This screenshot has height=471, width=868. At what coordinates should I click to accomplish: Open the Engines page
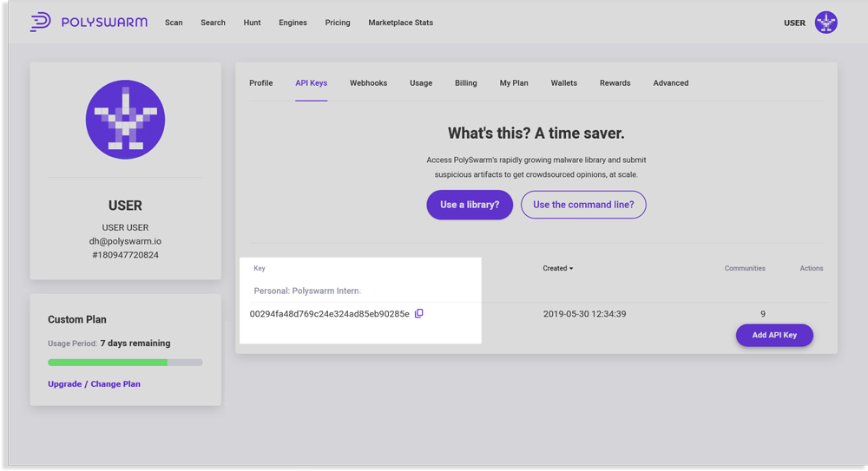(293, 23)
